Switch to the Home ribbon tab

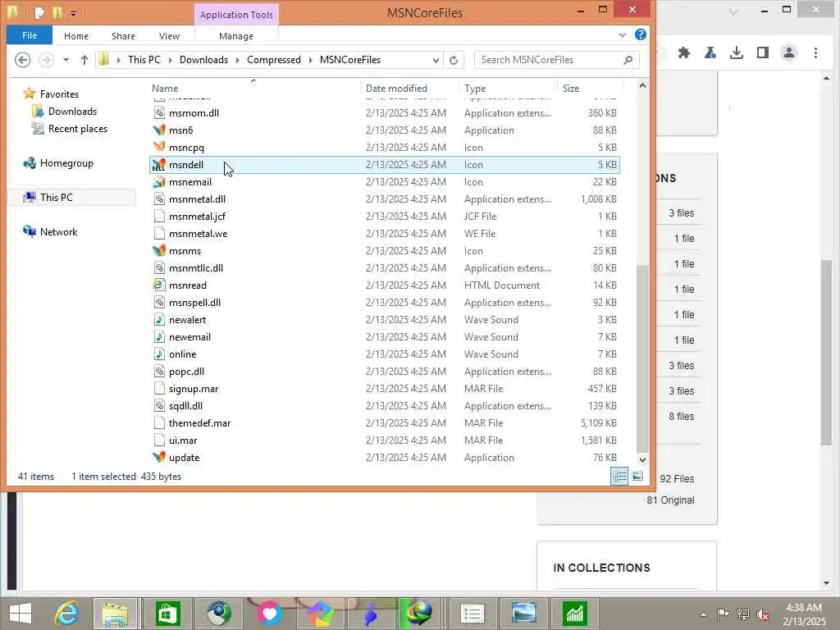point(76,36)
